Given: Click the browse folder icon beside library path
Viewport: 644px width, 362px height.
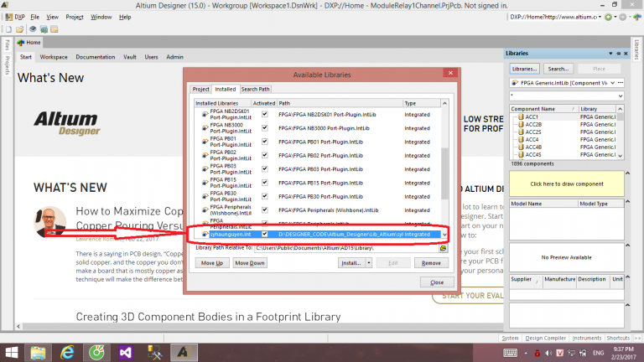Looking at the screenshot, I should (x=443, y=248).
